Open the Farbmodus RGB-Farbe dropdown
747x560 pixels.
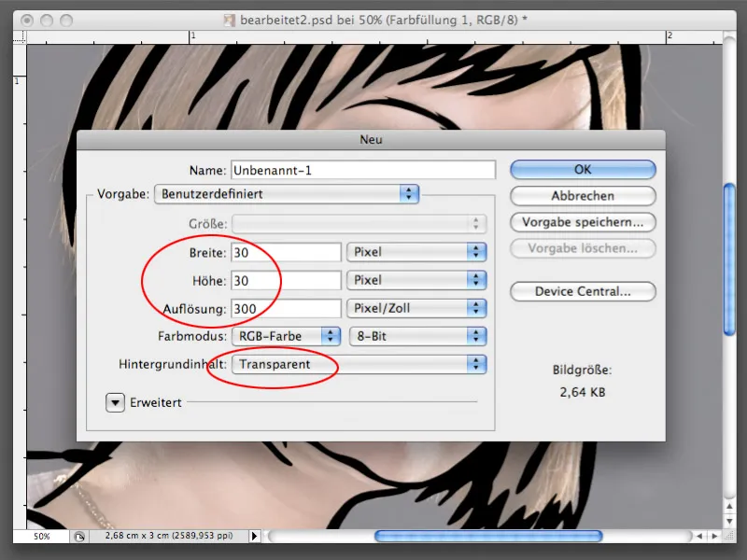[x=286, y=336]
